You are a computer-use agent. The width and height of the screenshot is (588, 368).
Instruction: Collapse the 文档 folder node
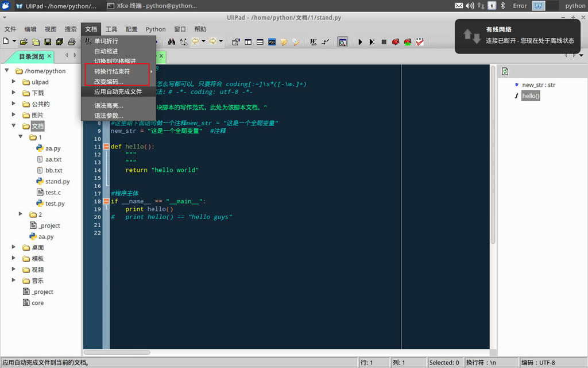(x=14, y=126)
